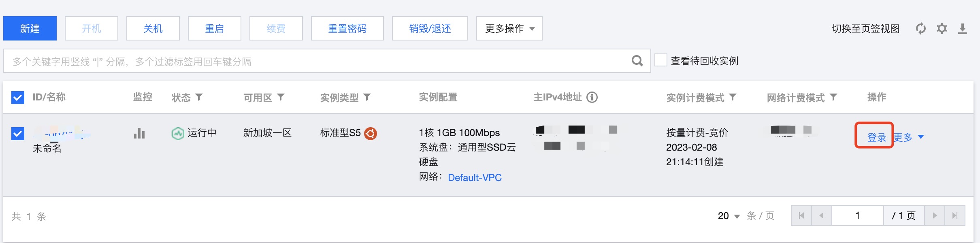Enable 查看待回收实例 checkbox
This screenshot has width=980, height=243.
[x=661, y=60]
